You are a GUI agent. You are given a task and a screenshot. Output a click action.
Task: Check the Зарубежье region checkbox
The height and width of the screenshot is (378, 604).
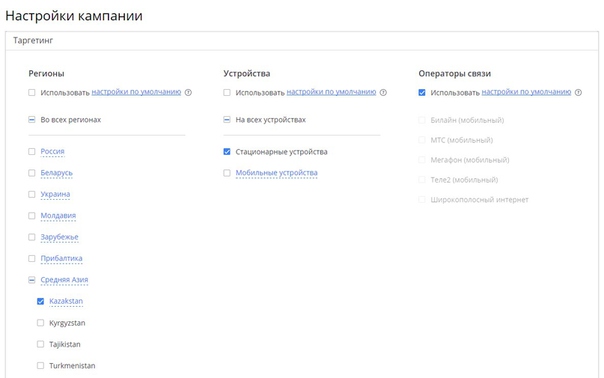click(x=32, y=237)
